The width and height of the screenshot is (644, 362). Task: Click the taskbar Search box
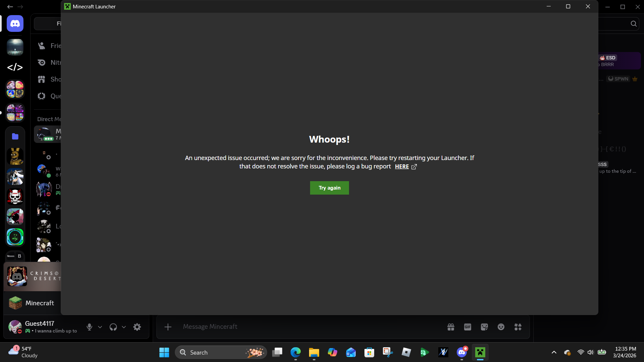(x=221, y=353)
